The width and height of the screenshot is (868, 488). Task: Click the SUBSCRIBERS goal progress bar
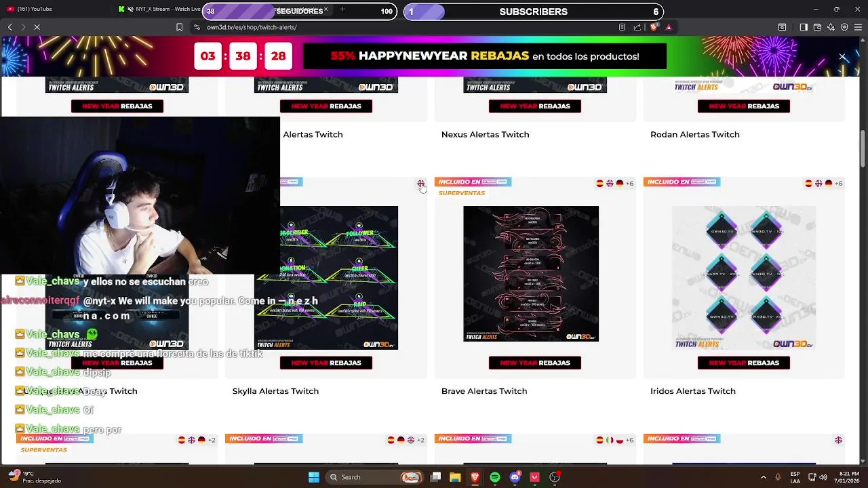click(533, 12)
